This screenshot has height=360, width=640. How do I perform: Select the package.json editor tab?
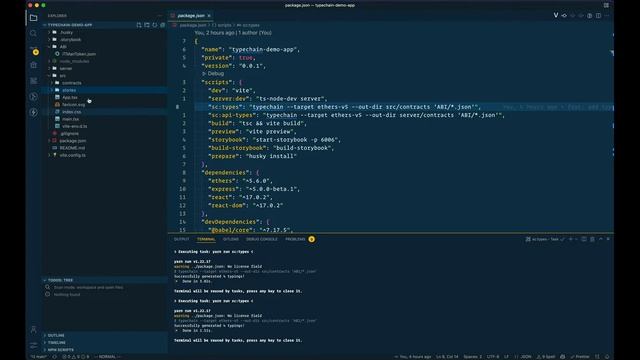pyautogui.click(x=191, y=16)
